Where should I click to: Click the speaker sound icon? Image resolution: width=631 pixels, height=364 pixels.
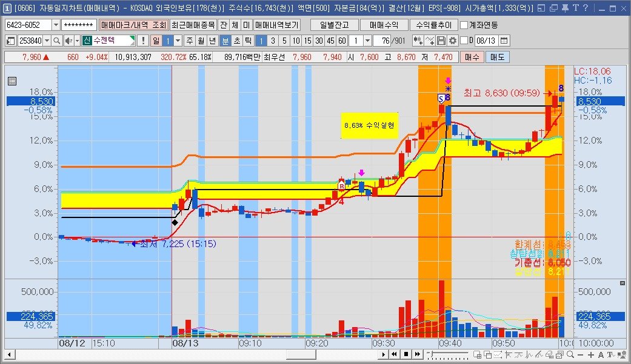(x=68, y=41)
